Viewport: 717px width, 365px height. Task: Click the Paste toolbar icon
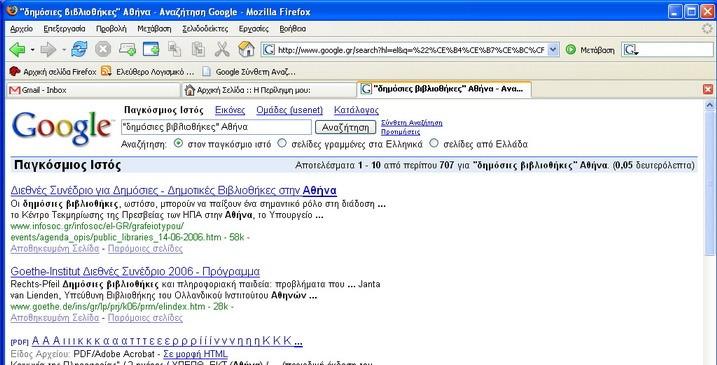(x=198, y=49)
